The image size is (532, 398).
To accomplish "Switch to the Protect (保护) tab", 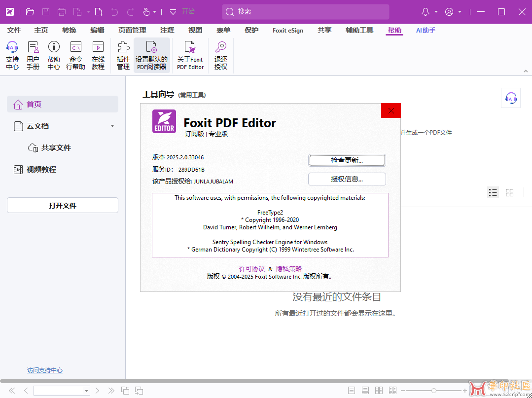I will [x=251, y=30].
